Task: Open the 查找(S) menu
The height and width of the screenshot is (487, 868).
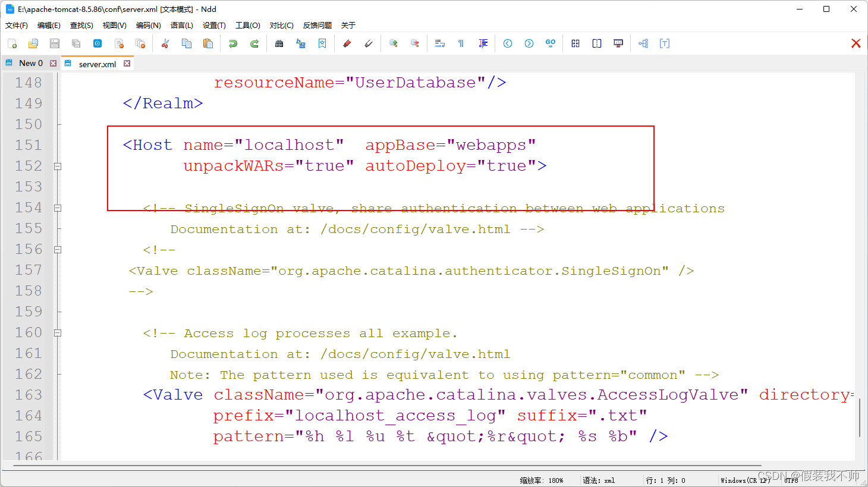Action: [81, 26]
